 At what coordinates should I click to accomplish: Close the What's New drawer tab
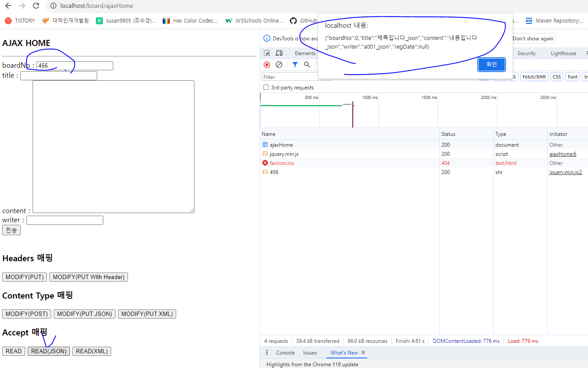(x=363, y=353)
